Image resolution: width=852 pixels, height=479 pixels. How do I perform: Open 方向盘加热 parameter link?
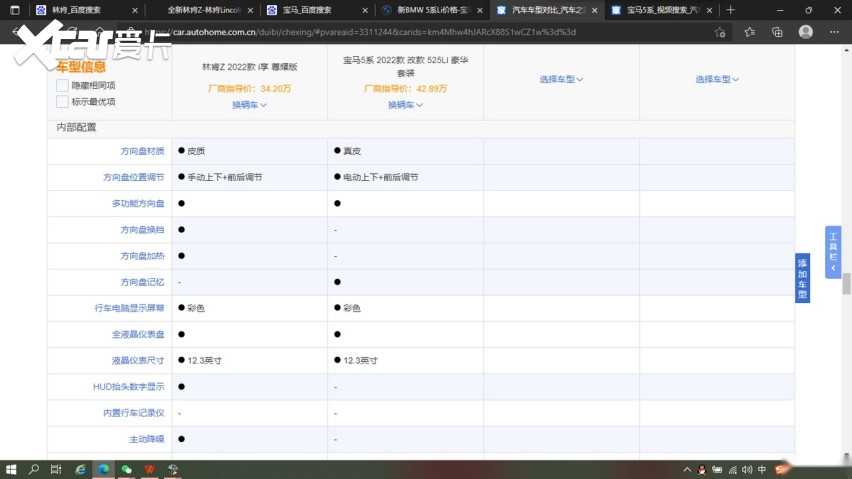[142, 256]
